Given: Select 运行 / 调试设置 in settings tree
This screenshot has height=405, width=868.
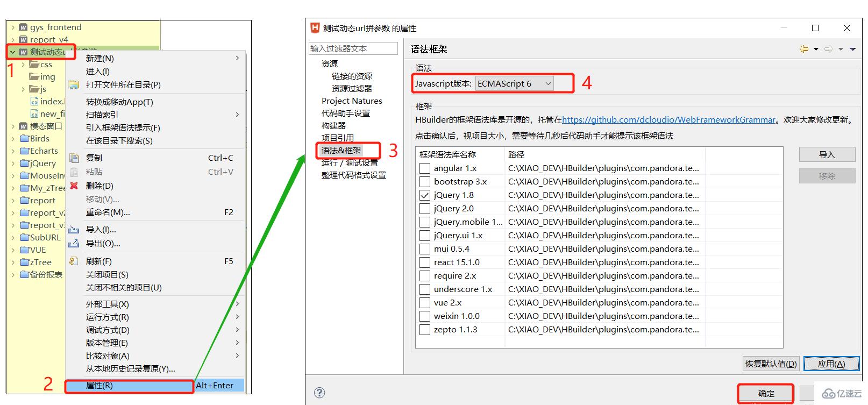Looking at the screenshot, I should [350, 163].
